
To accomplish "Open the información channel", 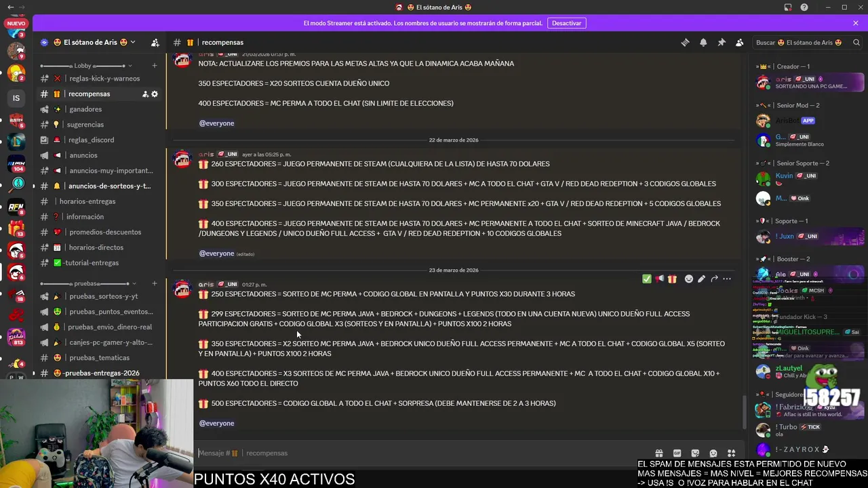I will [100, 217].
